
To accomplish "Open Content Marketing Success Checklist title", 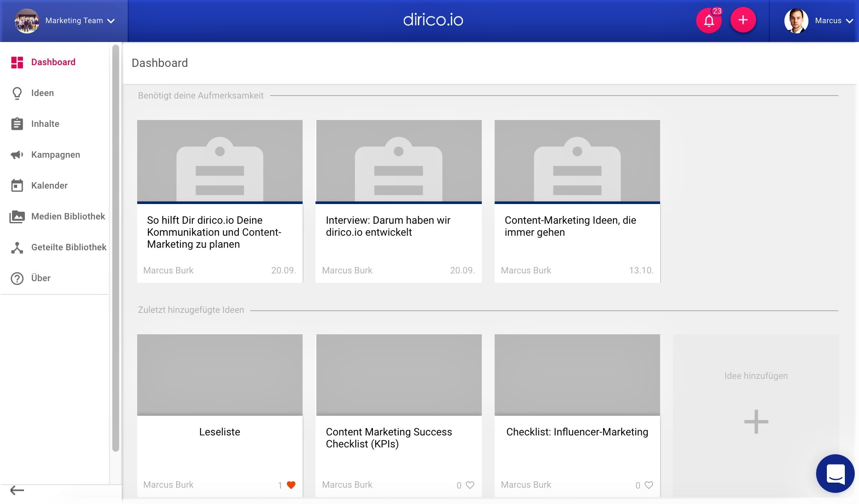I will point(389,438).
